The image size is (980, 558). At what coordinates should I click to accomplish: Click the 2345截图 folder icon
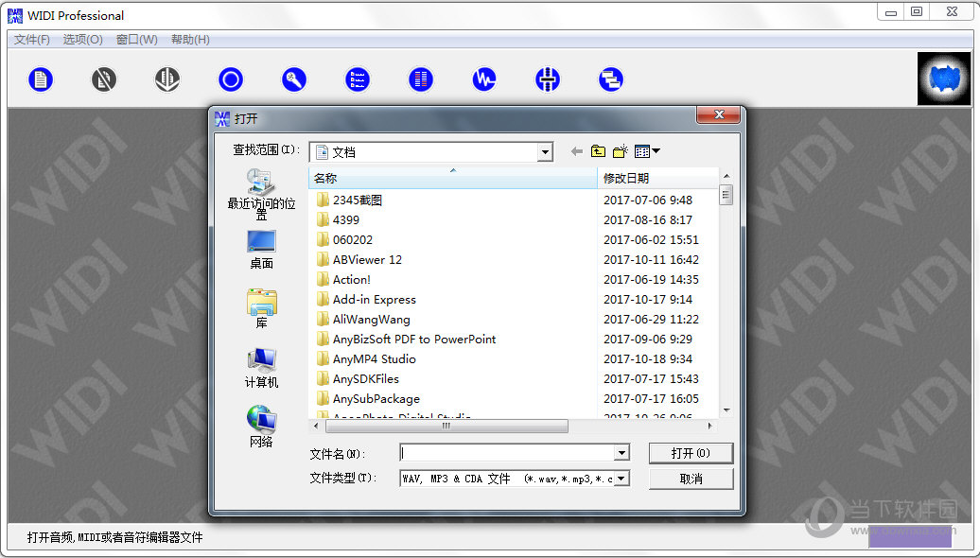point(323,200)
